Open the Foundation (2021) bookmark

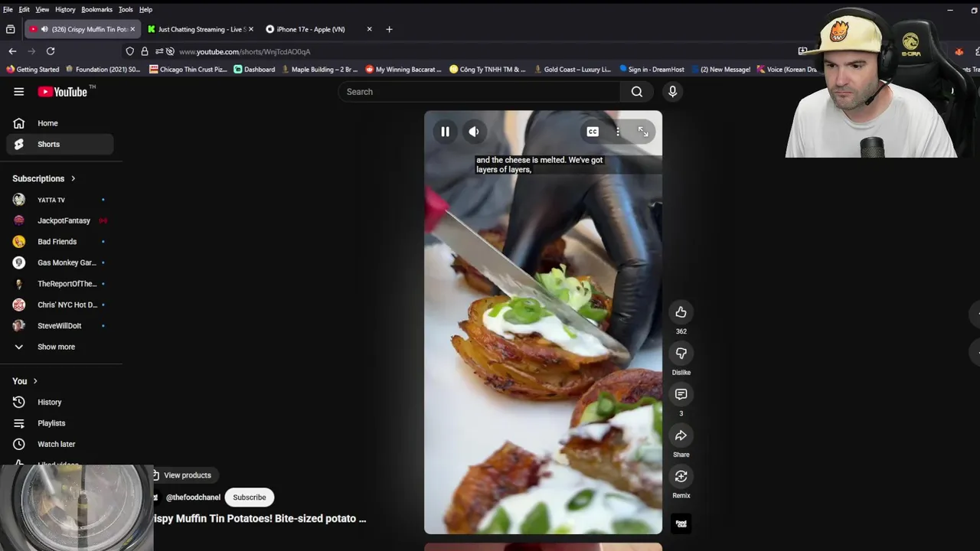[103, 70]
